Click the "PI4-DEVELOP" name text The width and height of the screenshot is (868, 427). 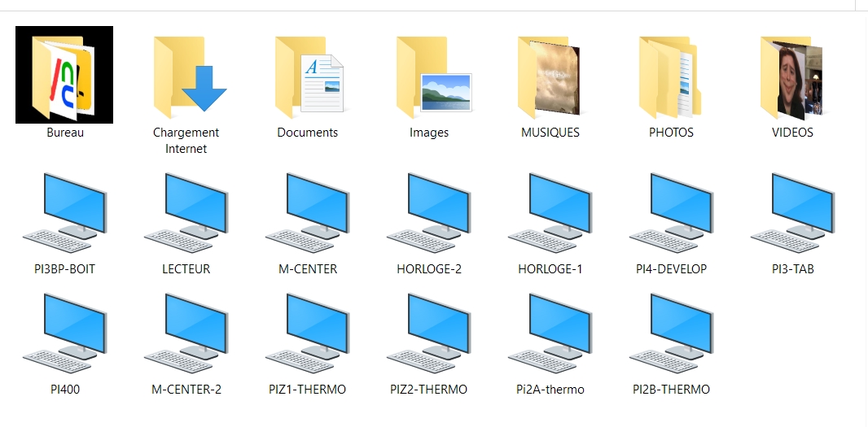tap(671, 269)
